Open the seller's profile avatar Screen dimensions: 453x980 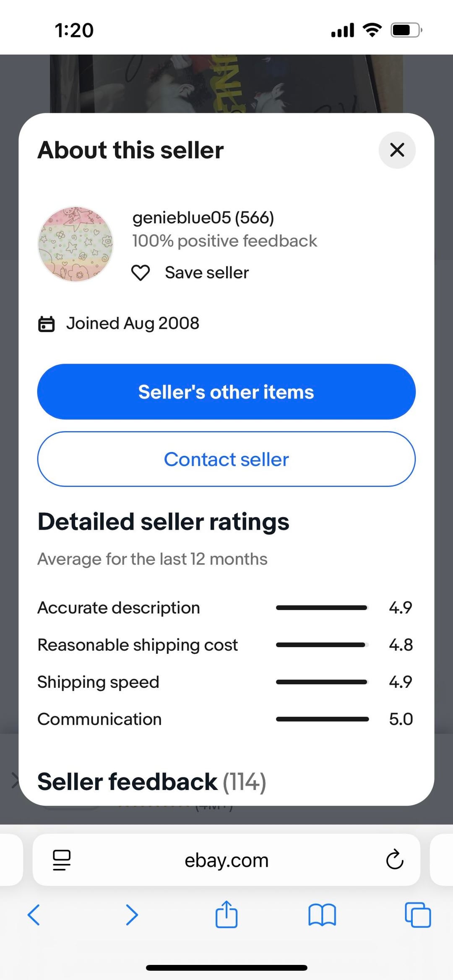tap(75, 244)
